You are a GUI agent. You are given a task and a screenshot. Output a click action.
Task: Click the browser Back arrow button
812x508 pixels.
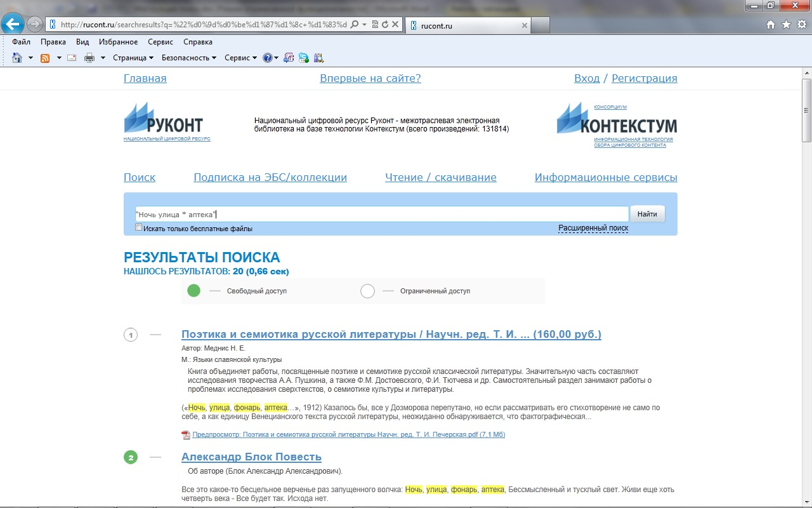(x=13, y=25)
